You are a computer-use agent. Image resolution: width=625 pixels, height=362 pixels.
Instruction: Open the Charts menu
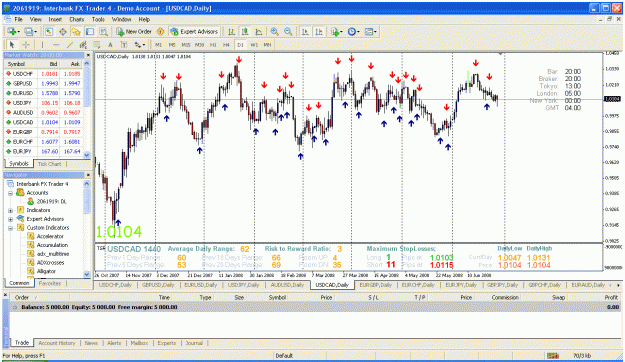coord(77,19)
